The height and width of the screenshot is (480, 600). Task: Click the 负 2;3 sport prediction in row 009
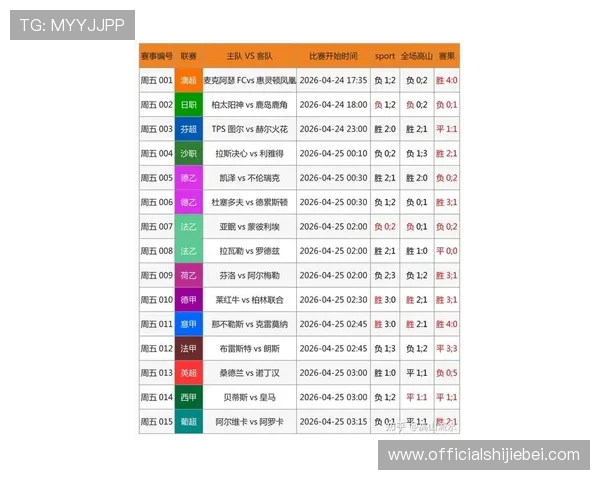[x=385, y=276]
